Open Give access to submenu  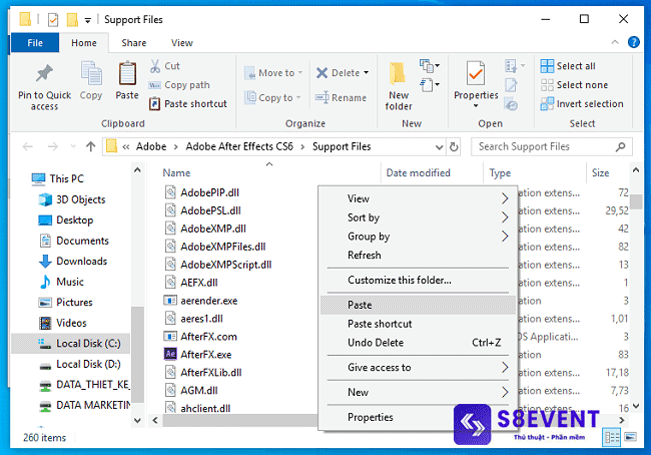pyautogui.click(x=418, y=367)
